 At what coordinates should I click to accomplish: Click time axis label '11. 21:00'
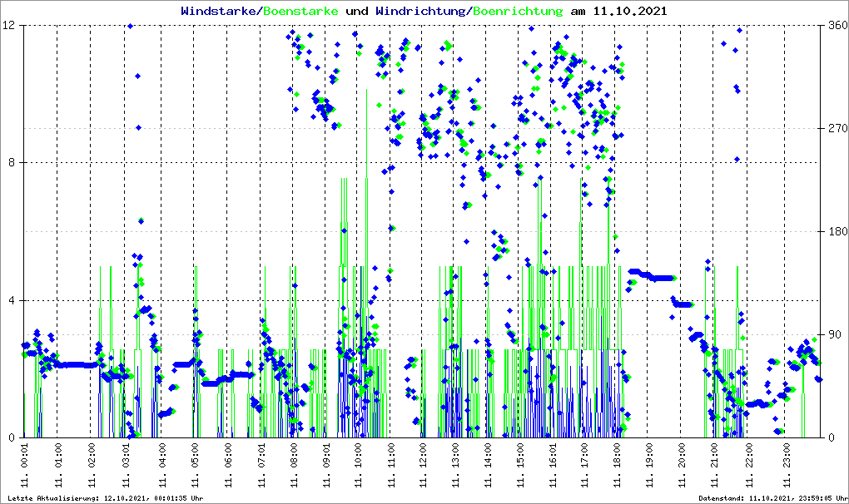pyautogui.click(x=714, y=465)
